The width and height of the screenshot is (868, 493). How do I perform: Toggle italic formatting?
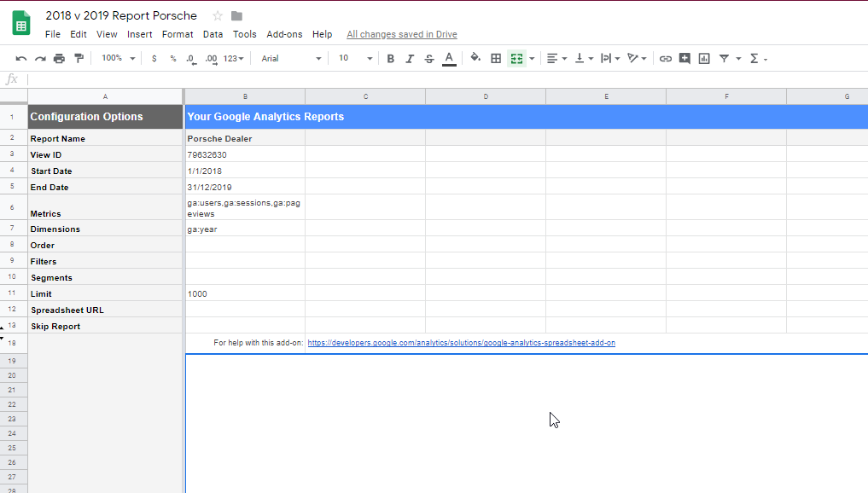tap(410, 58)
